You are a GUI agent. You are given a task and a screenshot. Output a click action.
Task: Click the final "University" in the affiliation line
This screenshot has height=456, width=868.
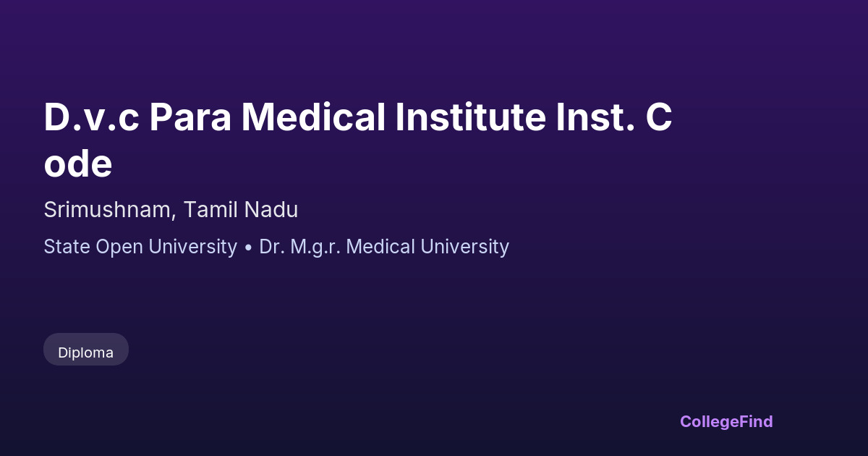[465, 247]
